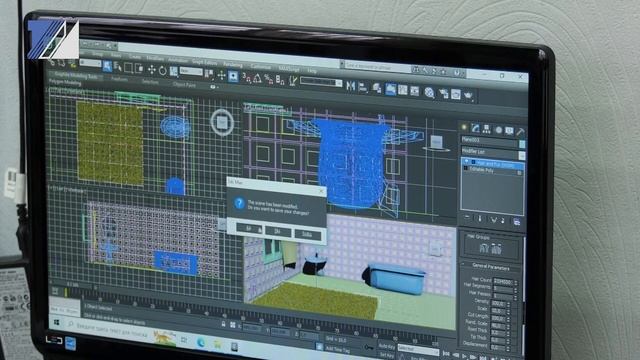
Task: Open the key filter Selected dropdown
Action: pos(417,349)
